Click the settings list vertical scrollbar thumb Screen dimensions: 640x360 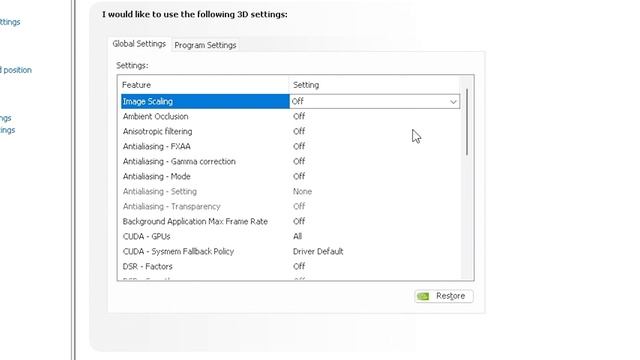click(x=467, y=122)
